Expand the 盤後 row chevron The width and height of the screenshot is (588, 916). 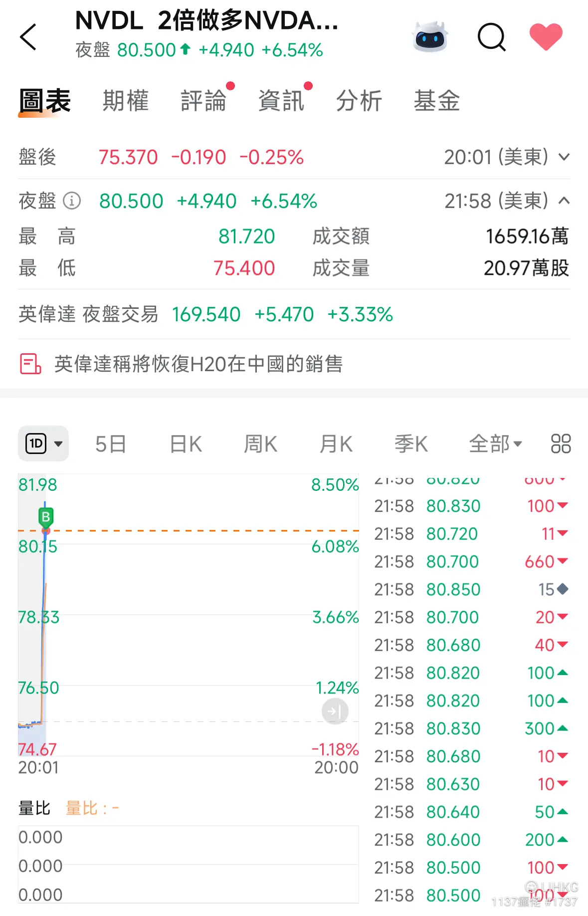click(x=564, y=157)
